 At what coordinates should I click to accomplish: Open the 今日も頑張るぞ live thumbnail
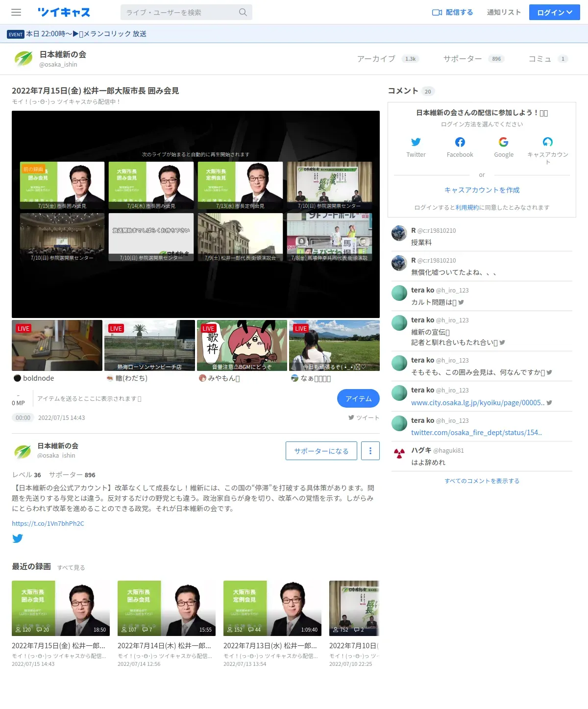[334, 345]
